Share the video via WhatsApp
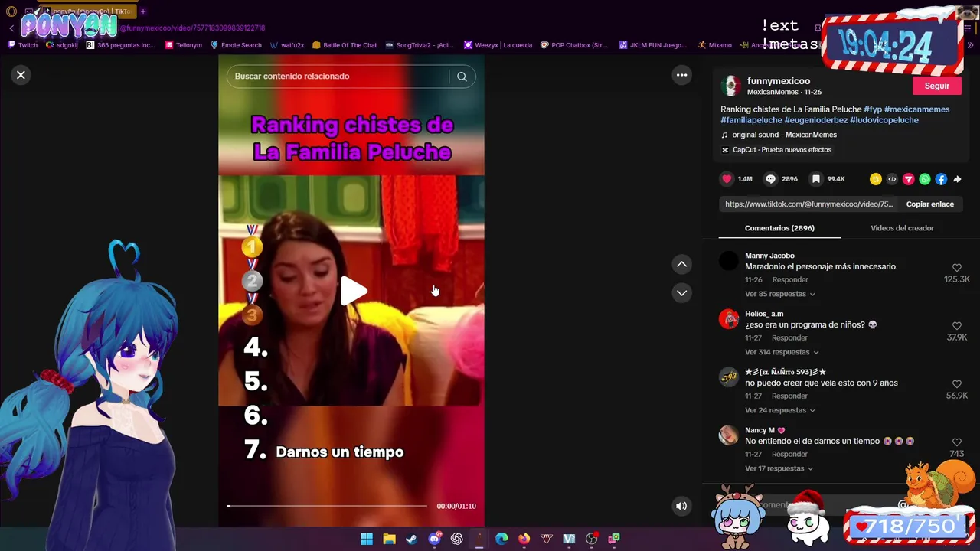The image size is (980, 551). (x=925, y=179)
